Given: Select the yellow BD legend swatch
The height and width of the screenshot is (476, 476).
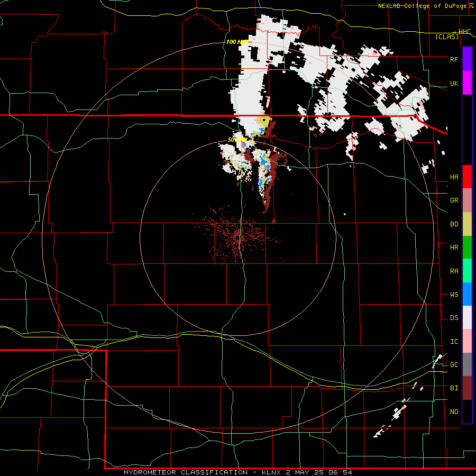Looking at the screenshot, I should 467,224.
